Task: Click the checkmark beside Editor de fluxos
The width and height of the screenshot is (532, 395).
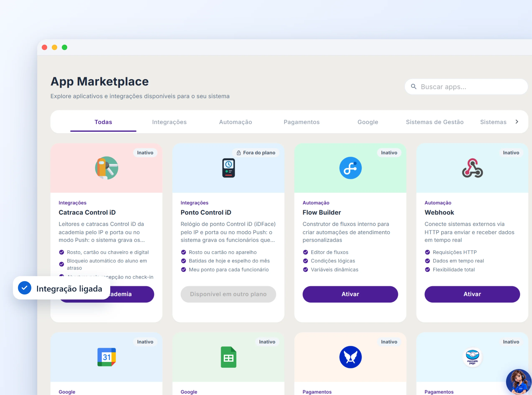Action: (x=305, y=252)
